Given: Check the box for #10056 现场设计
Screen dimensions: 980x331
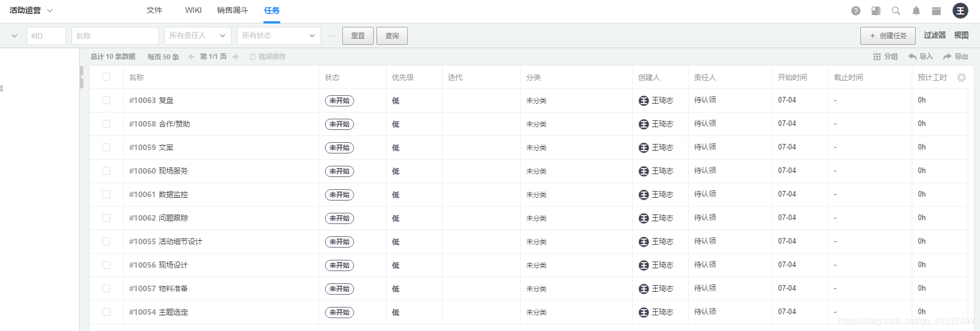Looking at the screenshot, I should point(106,265).
